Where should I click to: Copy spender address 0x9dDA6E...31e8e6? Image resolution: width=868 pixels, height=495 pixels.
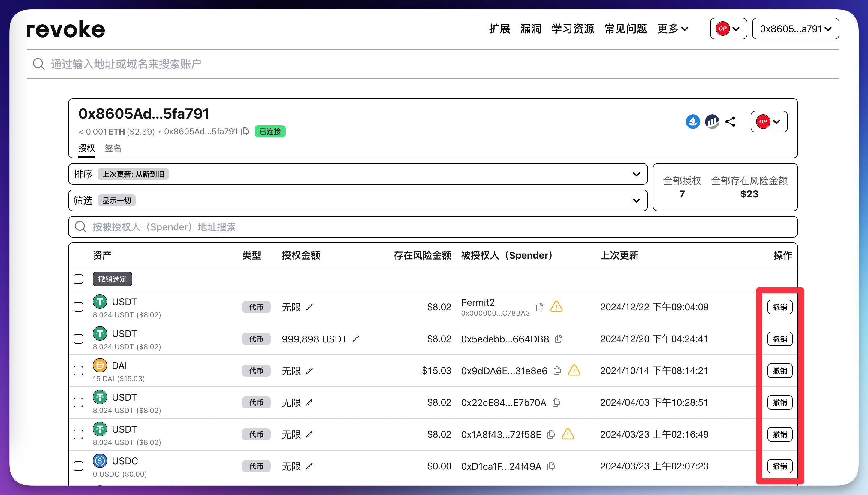[x=557, y=371]
